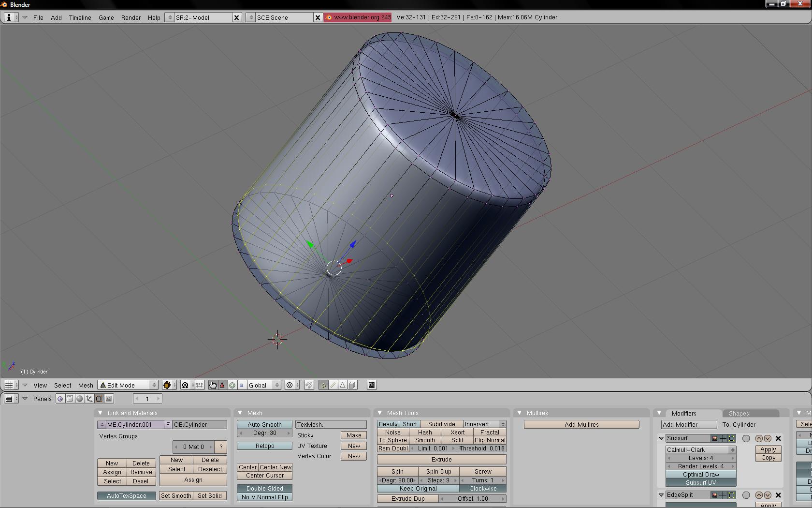Click the Add Multires button
This screenshot has width=812, height=508.
tap(581, 424)
